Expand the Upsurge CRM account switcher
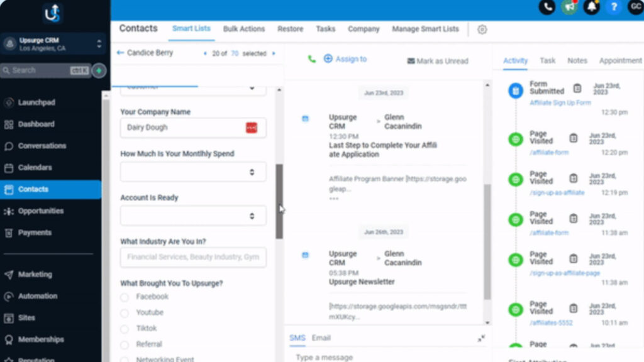This screenshot has width=644, height=362. click(53, 44)
